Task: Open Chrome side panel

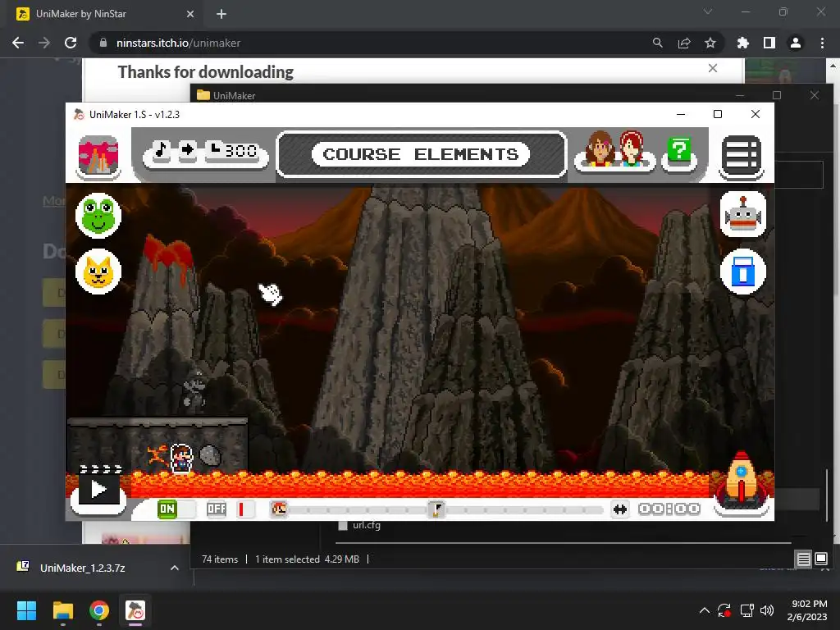Action: (769, 43)
